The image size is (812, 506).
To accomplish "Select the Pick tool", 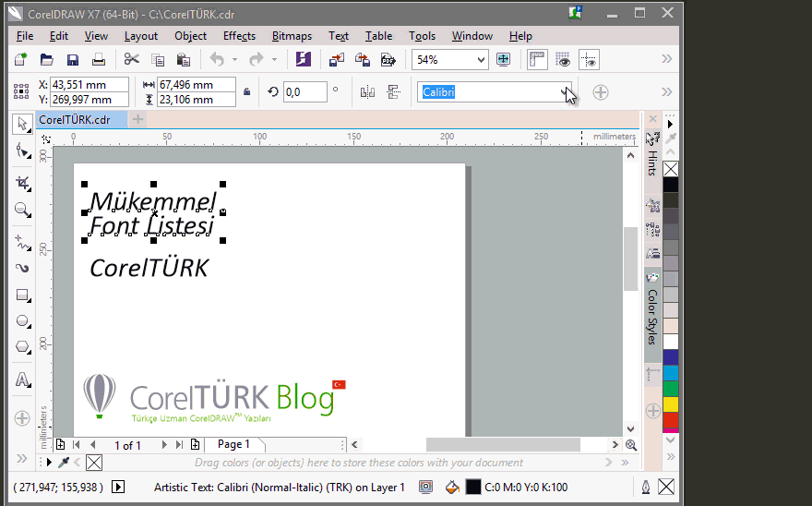I will (x=22, y=124).
